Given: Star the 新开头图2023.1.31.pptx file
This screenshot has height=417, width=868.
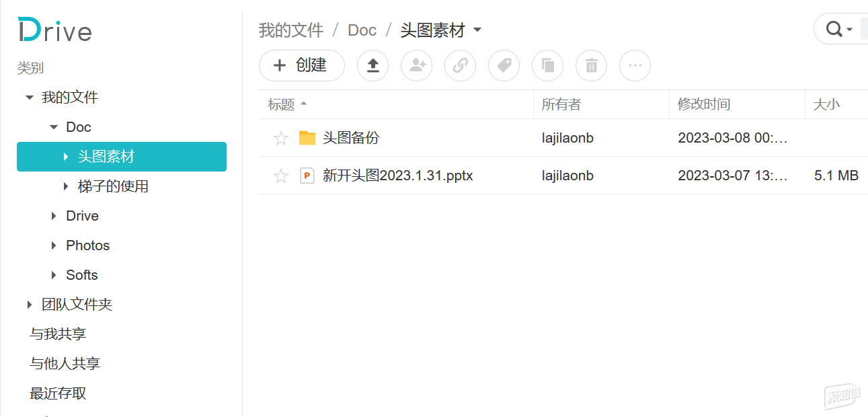Looking at the screenshot, I should tap(281, 176).
